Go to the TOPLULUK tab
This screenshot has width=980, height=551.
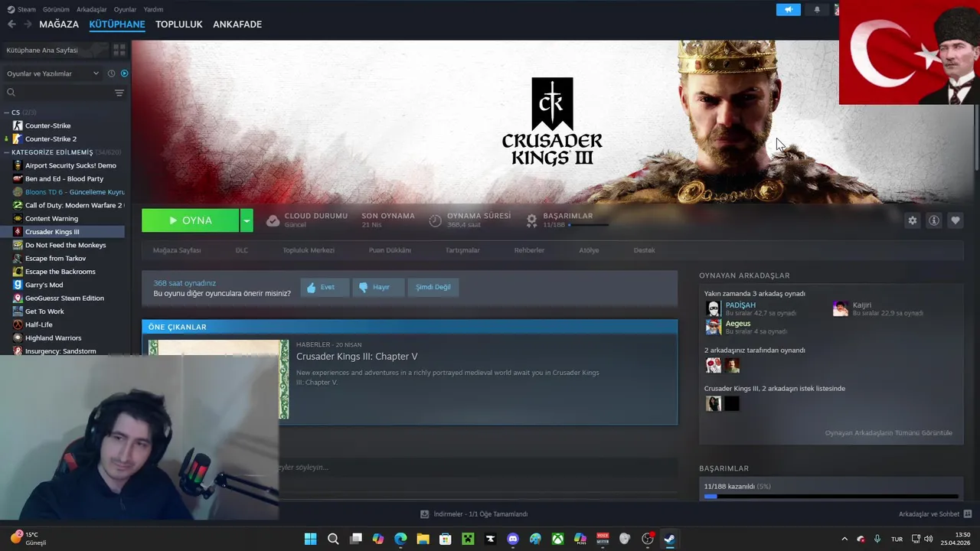179,24
